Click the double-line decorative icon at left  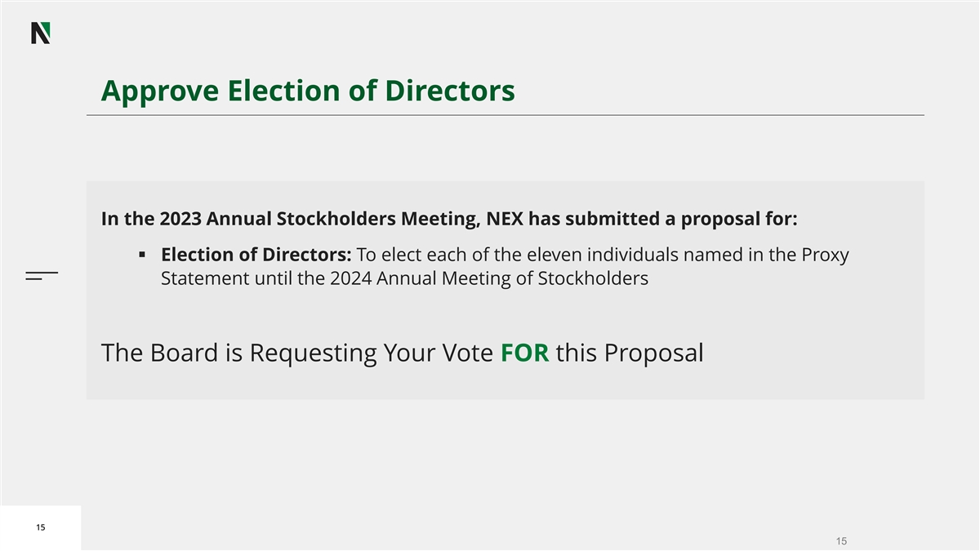pos(42,275)
